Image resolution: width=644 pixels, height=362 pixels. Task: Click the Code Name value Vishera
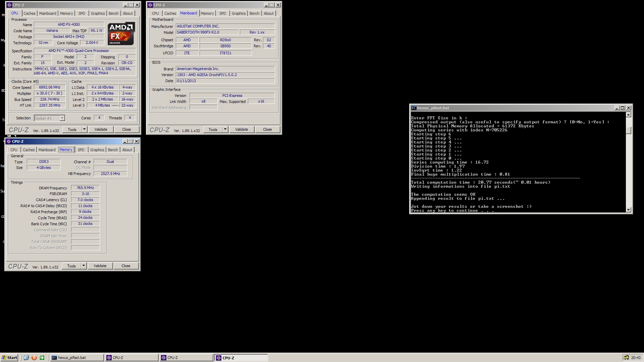pyautogui.click(x=52, y=31)
